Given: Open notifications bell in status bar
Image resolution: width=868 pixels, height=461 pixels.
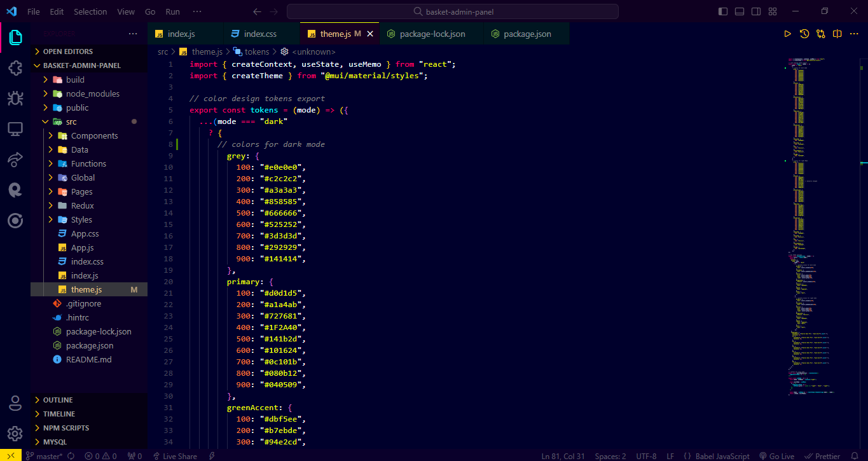Looking at the screenshot, I should point(853,456).
